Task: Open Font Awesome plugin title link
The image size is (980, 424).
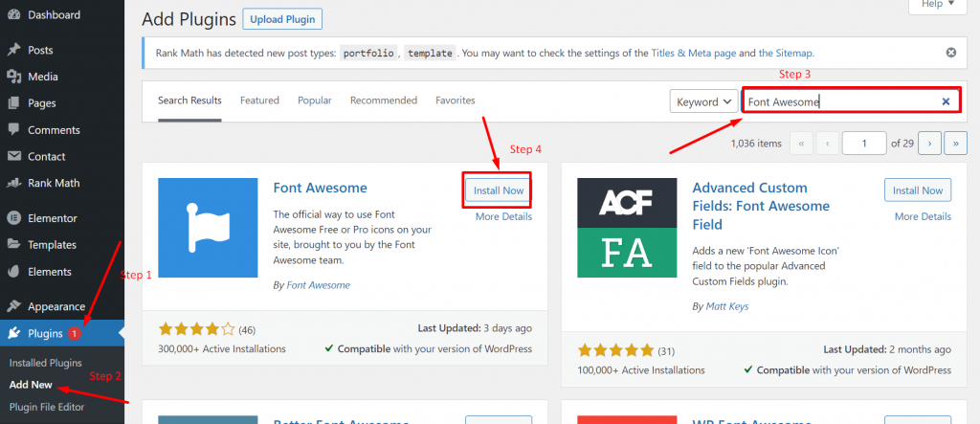Action: coord(320,188)
